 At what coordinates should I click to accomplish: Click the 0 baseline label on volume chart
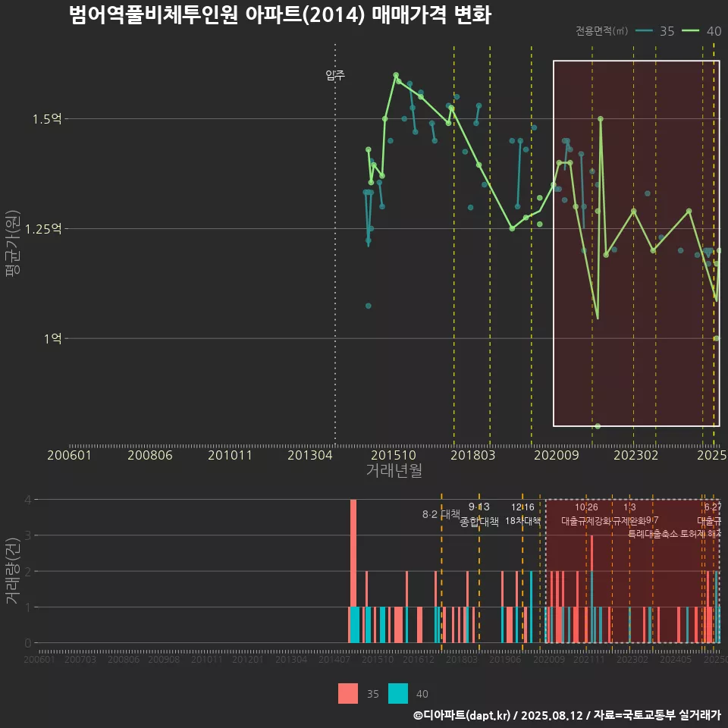pyautogui.click(x=28, y=643)
